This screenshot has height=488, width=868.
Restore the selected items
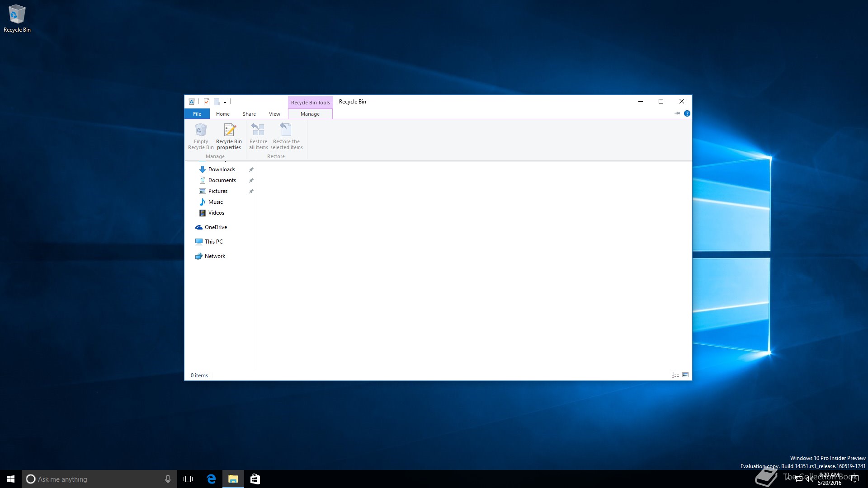pyautogui.click(x=286, y=135)
